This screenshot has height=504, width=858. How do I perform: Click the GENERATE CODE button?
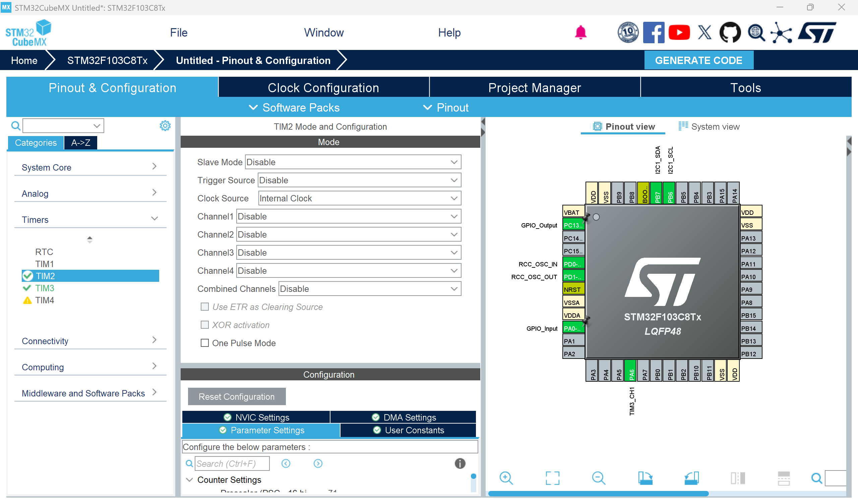click(x=699, y=60)
